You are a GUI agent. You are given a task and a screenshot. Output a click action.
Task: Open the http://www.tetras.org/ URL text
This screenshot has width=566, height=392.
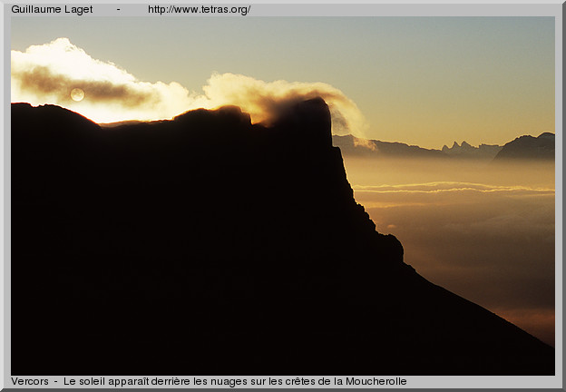pos(200,10)
